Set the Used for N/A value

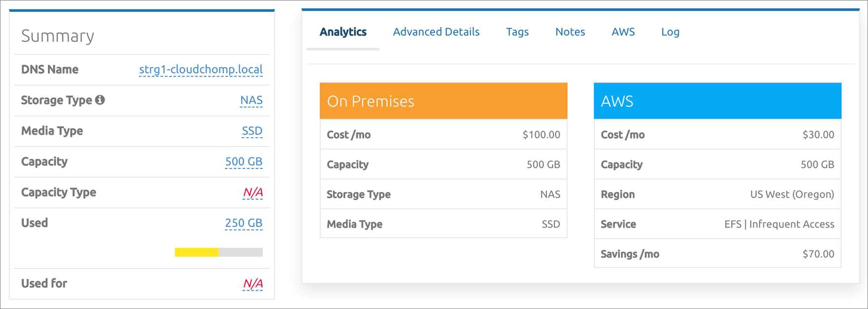pos(252,284)
